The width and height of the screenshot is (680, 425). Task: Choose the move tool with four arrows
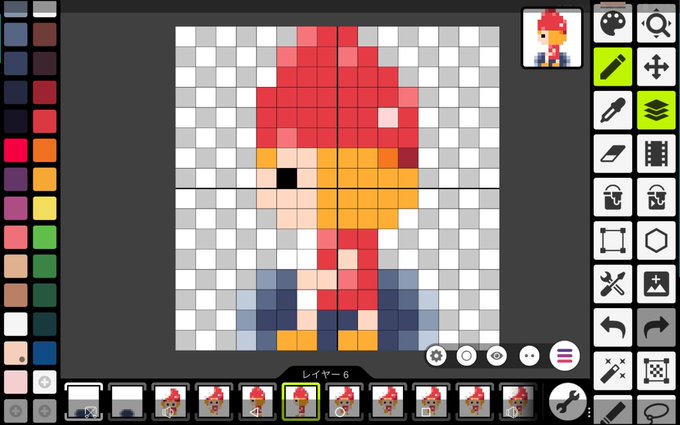click(656, 66)
